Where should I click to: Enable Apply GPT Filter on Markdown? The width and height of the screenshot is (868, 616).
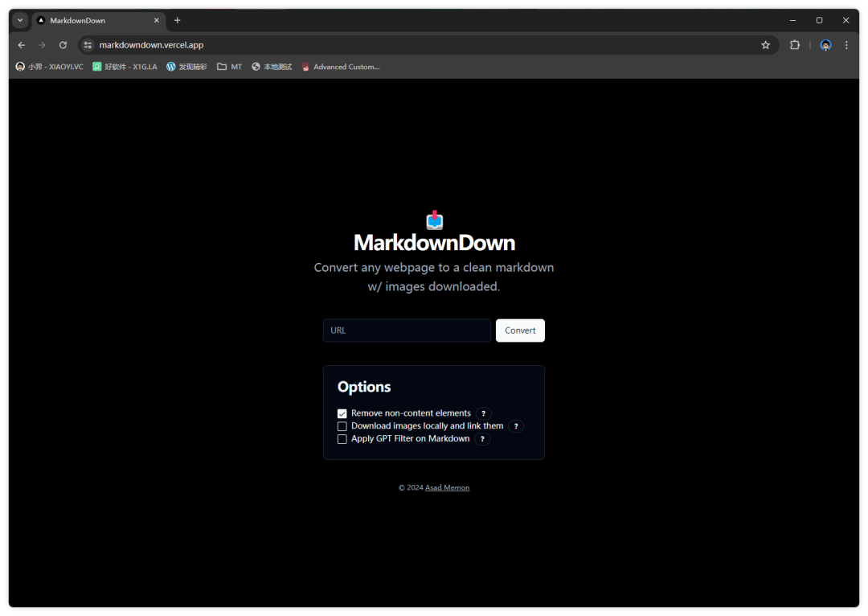point(342,439)
